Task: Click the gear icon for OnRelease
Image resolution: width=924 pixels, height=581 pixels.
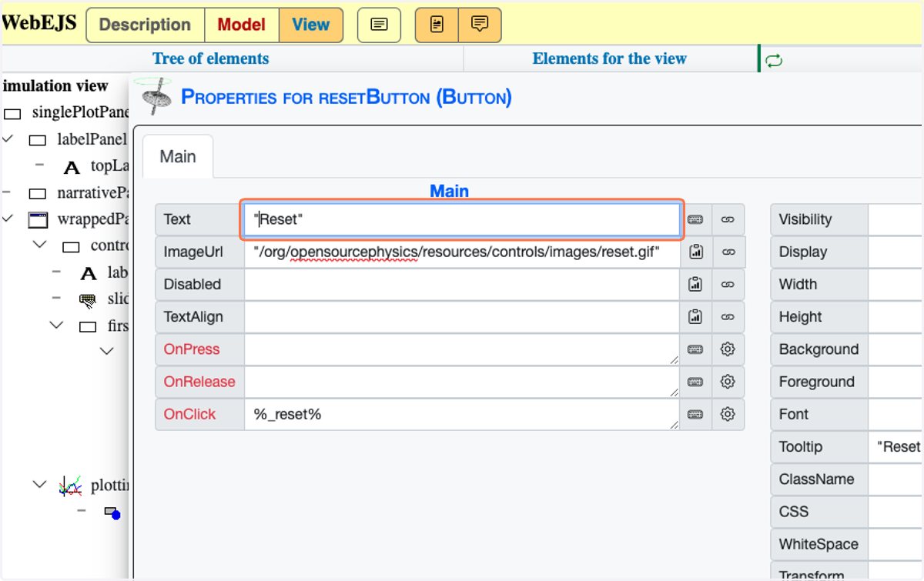Action: pos(728,382)
